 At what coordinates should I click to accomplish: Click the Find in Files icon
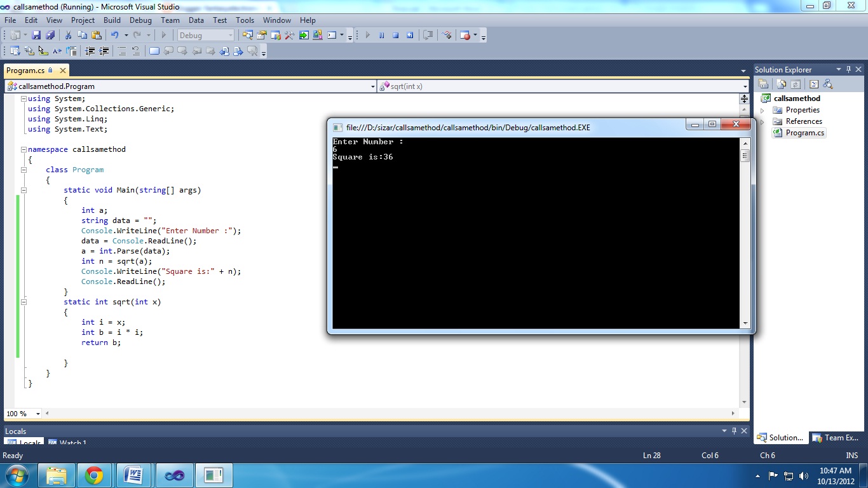tap(247, 36)
